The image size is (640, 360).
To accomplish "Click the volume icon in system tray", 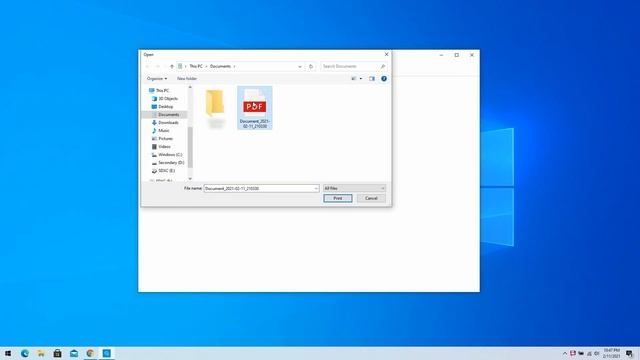I will 597,353.
